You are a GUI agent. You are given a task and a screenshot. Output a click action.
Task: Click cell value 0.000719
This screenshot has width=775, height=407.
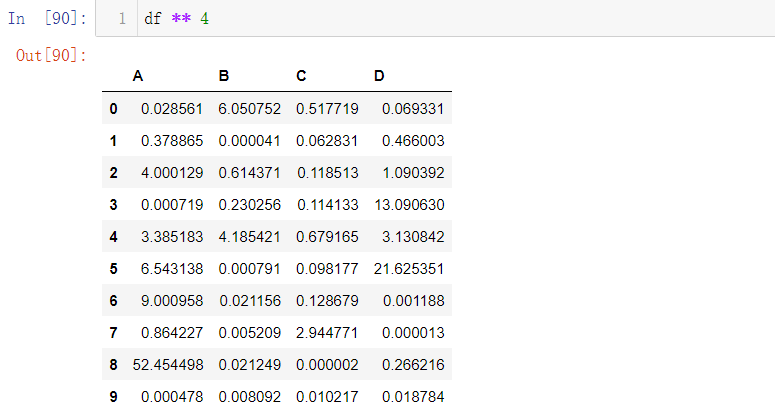172,205
